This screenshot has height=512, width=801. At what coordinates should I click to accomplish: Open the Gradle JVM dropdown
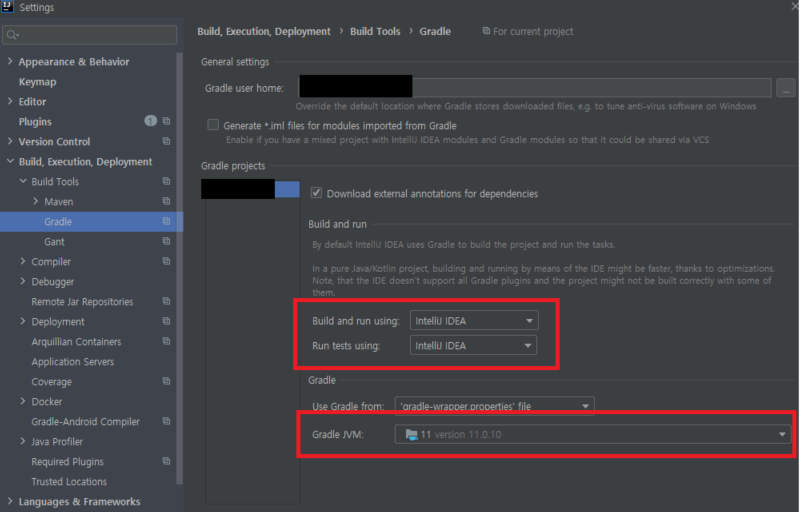[x=593, y=434]
